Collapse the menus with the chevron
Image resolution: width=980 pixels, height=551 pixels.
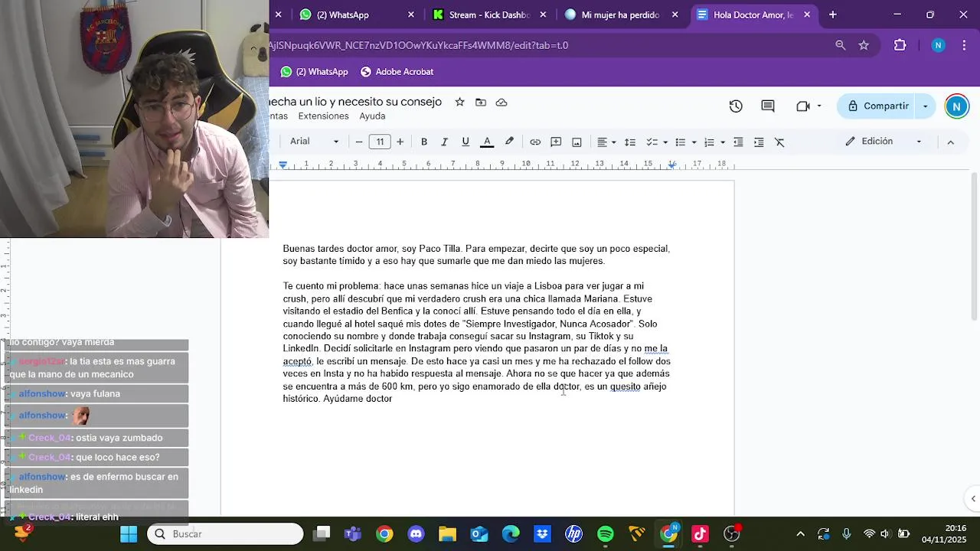(950, 142)
